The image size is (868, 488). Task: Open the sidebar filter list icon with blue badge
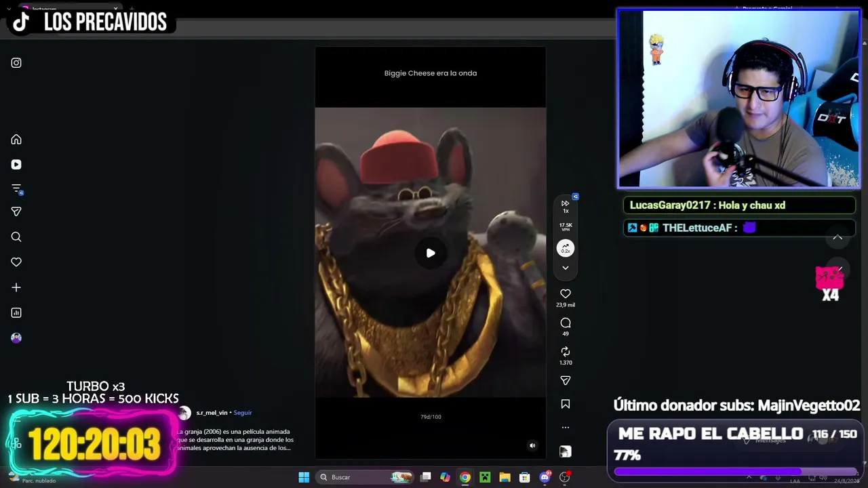[17, 189]
